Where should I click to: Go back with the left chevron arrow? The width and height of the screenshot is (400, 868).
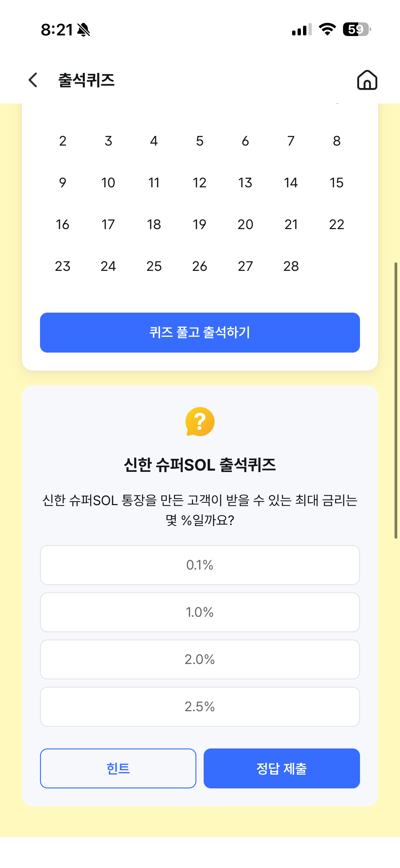33,80
